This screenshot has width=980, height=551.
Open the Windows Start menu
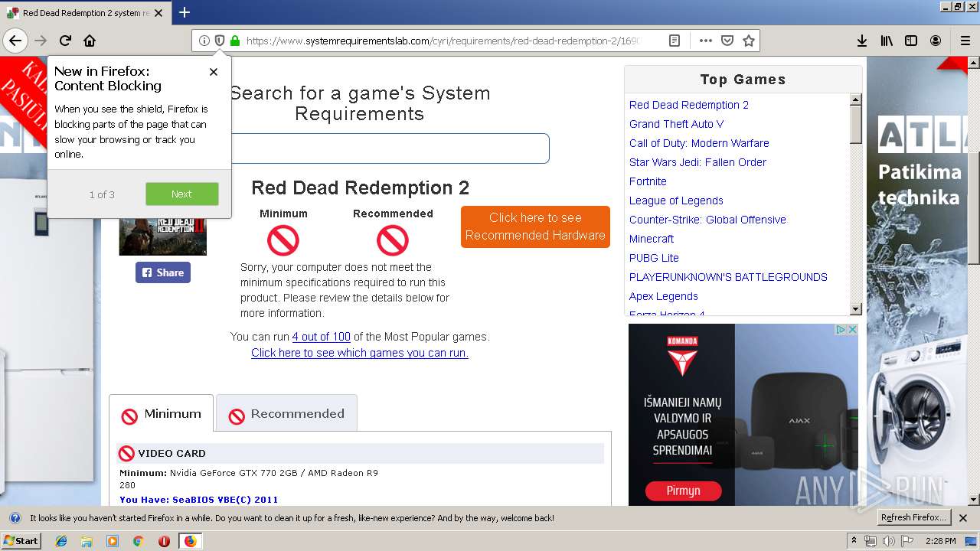point(21,541)
